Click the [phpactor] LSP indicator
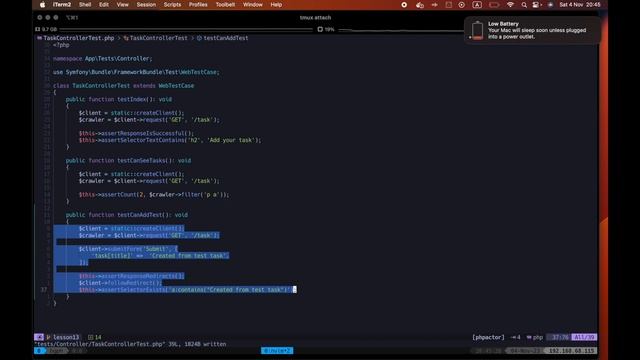Image resolution: width=640 pixels, height=360 pixels. pyautogui.click(x=488, y=337)
